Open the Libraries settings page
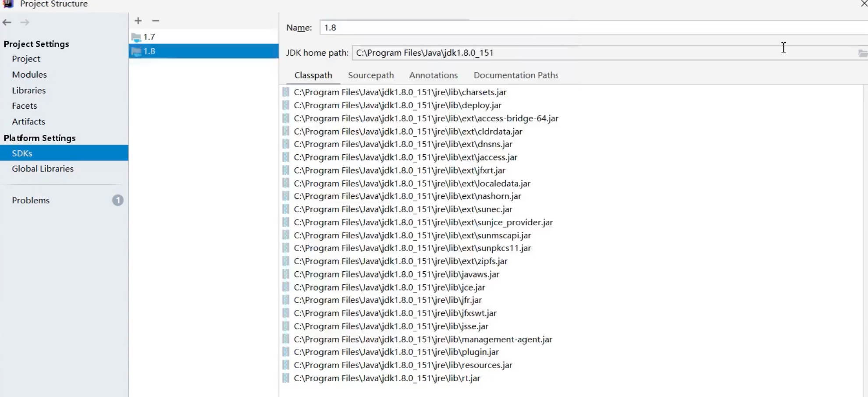Image resolution: width=868 pixels, height=397 pixels. coord(29,90)
